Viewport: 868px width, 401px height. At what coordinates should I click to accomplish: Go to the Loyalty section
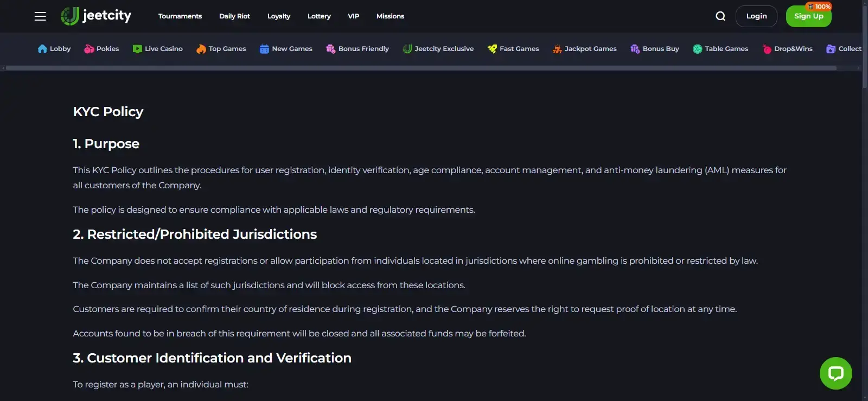(279, 16)
